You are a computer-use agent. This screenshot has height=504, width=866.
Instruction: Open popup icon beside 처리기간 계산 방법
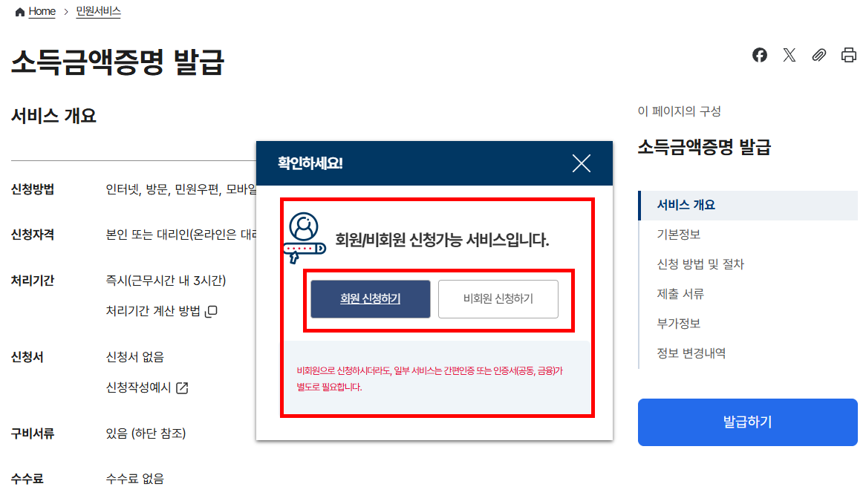point(211,311)
